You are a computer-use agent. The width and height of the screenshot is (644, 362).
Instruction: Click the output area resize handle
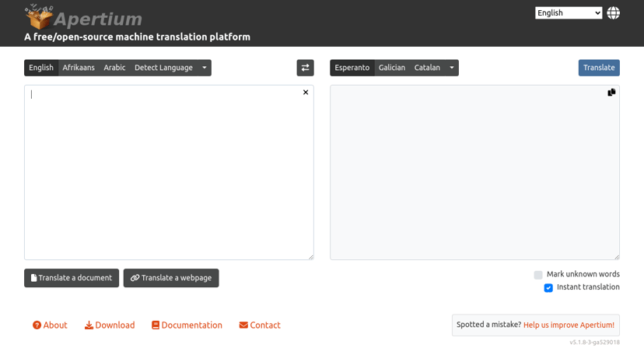[617, 257]
